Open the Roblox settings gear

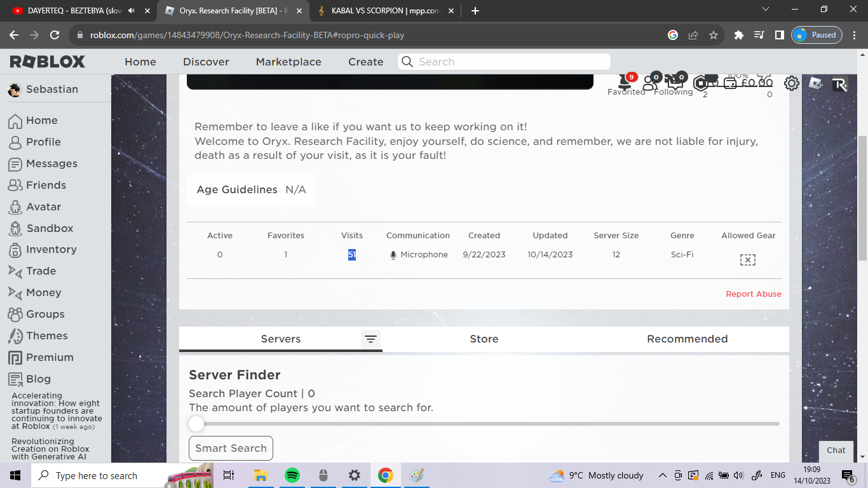(791, 83)
